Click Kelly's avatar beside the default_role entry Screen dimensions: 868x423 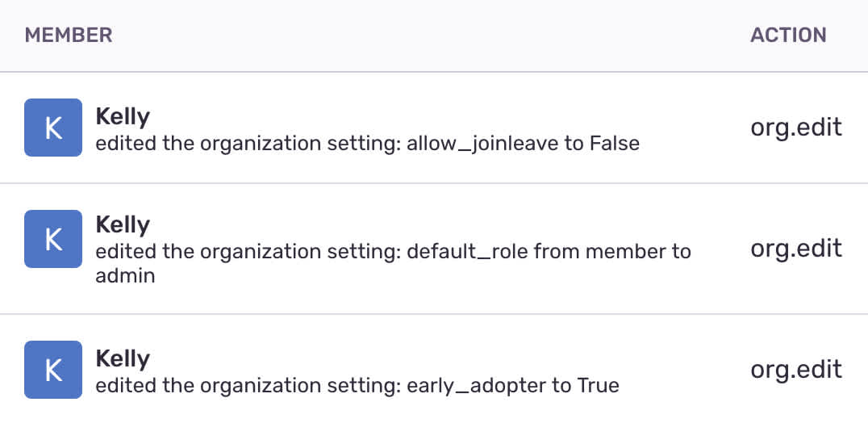(x=53, y=239)
